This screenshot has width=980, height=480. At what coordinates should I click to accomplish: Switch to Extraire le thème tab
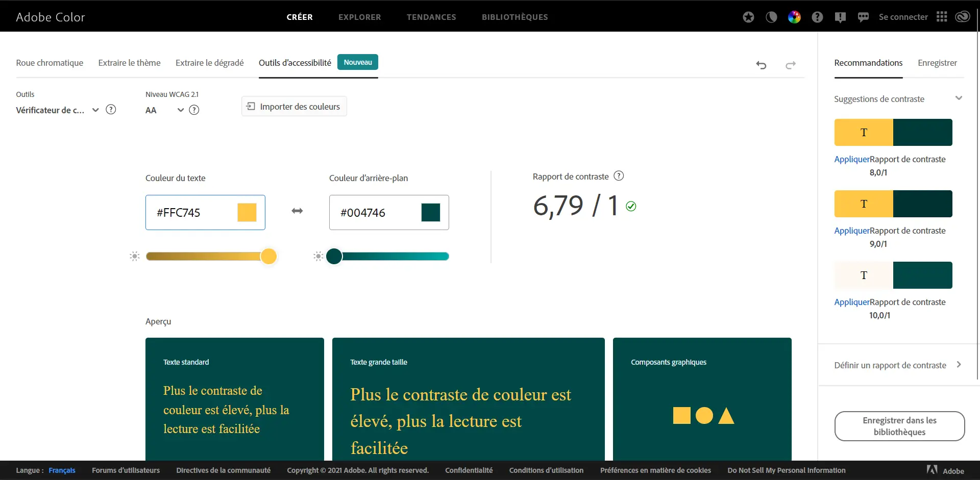[x=129, y=63]
